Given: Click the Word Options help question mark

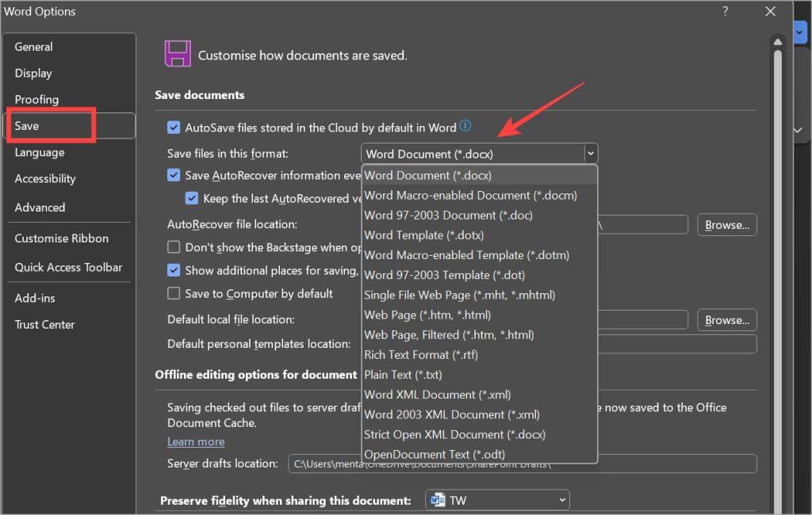Looking at the screenshot, I should [725, 11].
